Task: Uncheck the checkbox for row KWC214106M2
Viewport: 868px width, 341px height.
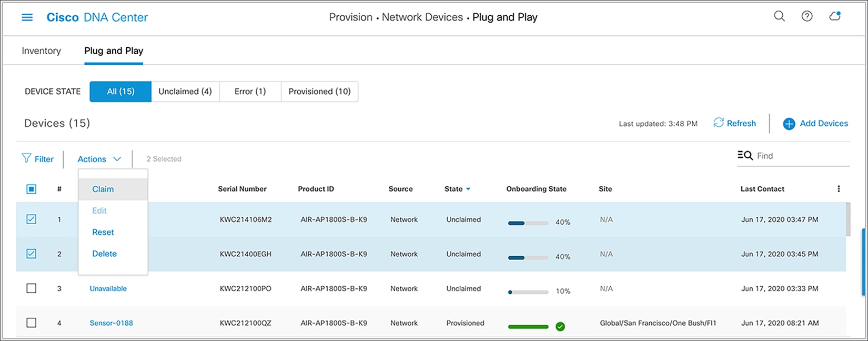Action: click(x=32, y=219)
